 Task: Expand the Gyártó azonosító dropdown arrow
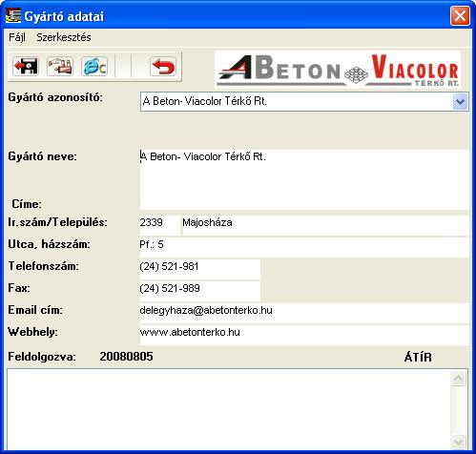[x=460, y=102]
